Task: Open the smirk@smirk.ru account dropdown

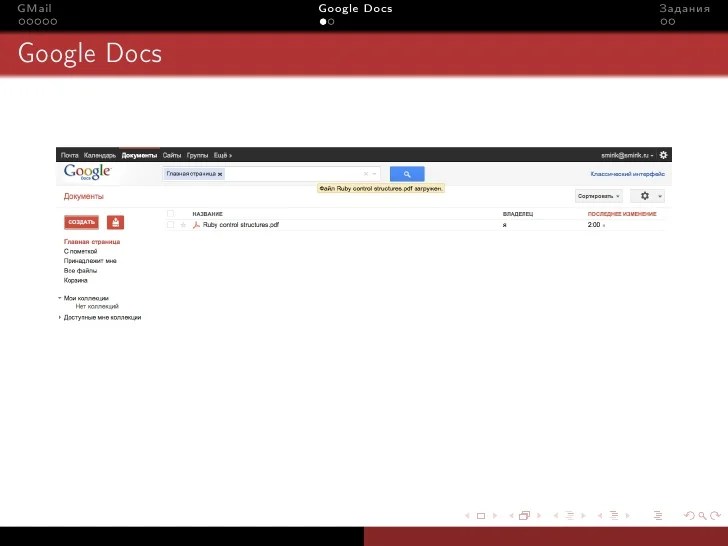Action: click(x=627, y=155)
